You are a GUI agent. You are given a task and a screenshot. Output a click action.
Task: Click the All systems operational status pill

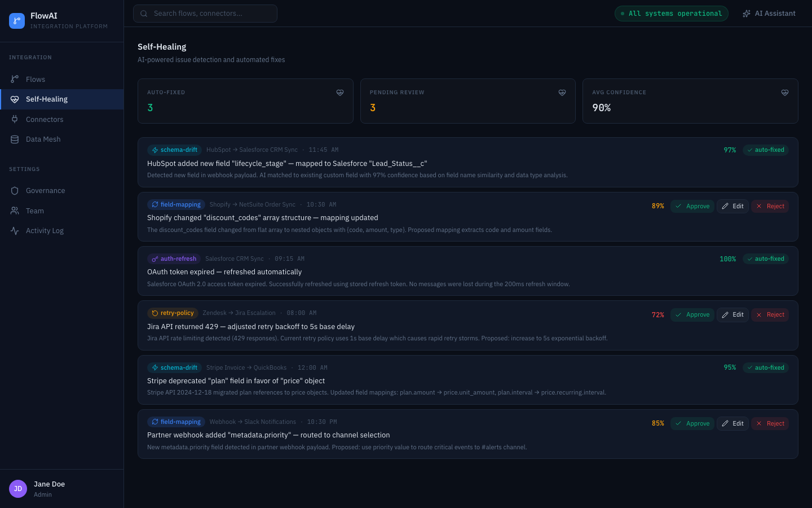(x=671, y=13)
